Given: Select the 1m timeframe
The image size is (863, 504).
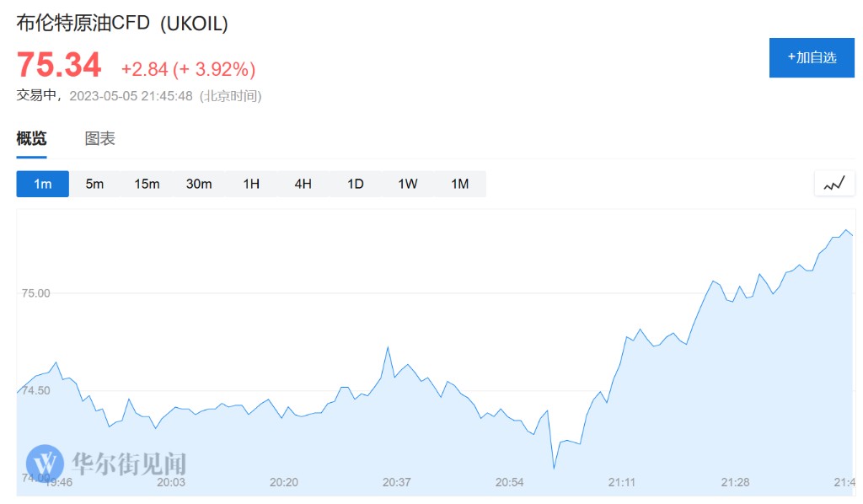Looking at the screenshot, I should [42, 184].
